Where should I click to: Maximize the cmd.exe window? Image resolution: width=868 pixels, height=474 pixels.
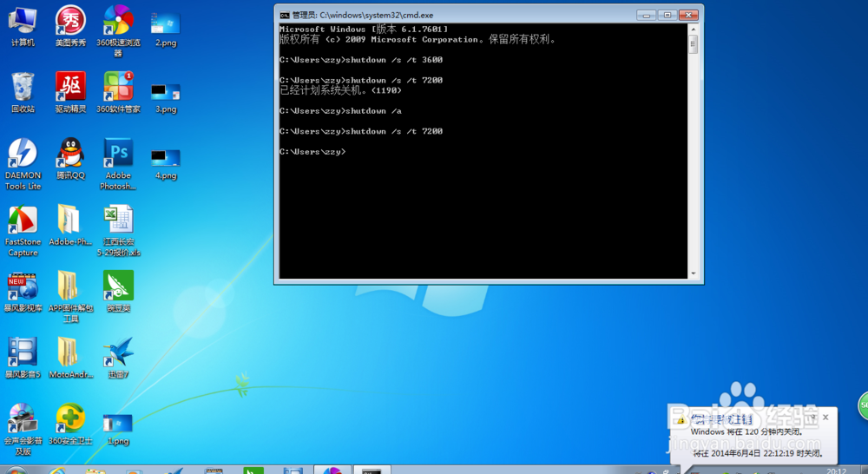tap(667, 15)
